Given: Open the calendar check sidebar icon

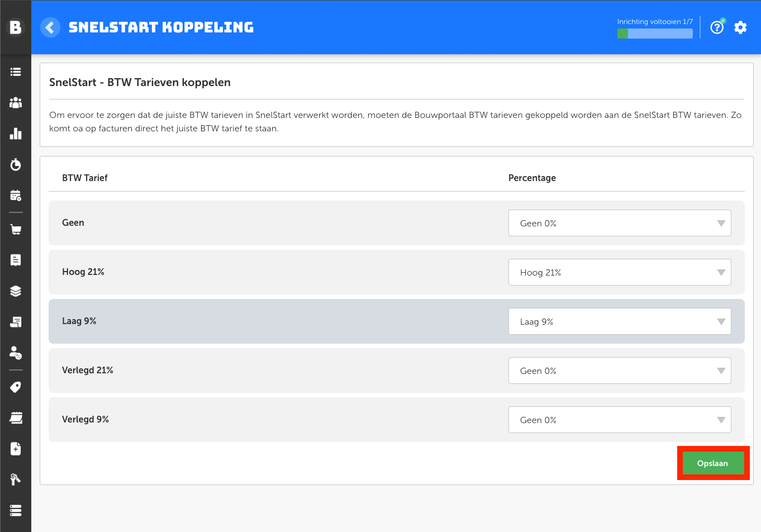Looking at the screenshot, I should click(x=16, y=195).
